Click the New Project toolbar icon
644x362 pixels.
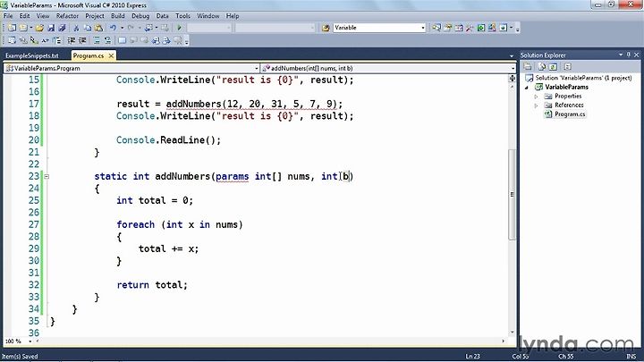click(x=12, y=28)
